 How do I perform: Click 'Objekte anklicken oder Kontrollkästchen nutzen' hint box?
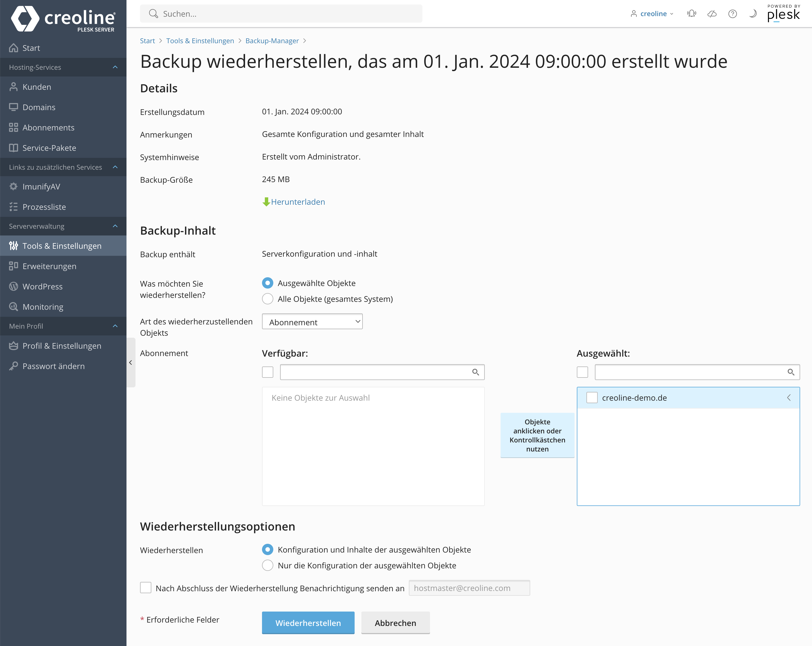[x=538, y=435]
